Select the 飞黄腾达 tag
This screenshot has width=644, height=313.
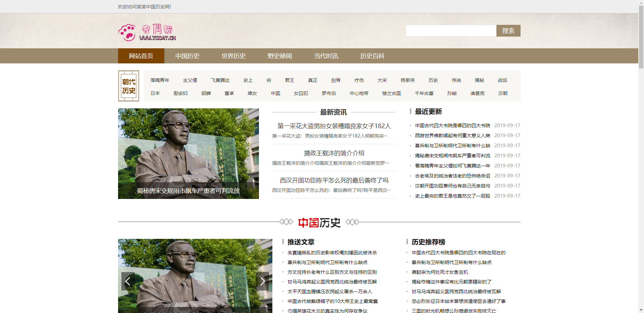pos(220,80)
